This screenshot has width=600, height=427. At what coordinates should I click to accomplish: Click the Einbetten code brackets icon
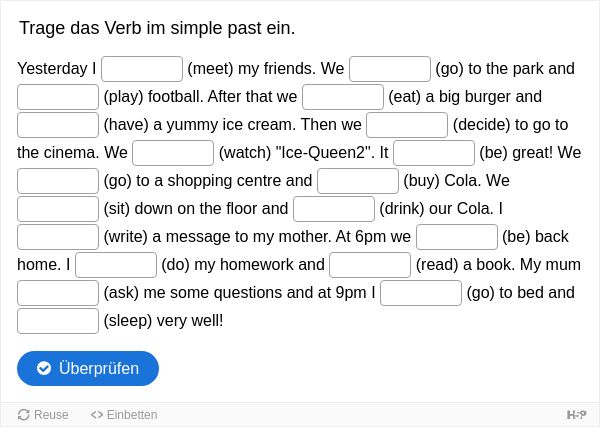coord(97,415)
